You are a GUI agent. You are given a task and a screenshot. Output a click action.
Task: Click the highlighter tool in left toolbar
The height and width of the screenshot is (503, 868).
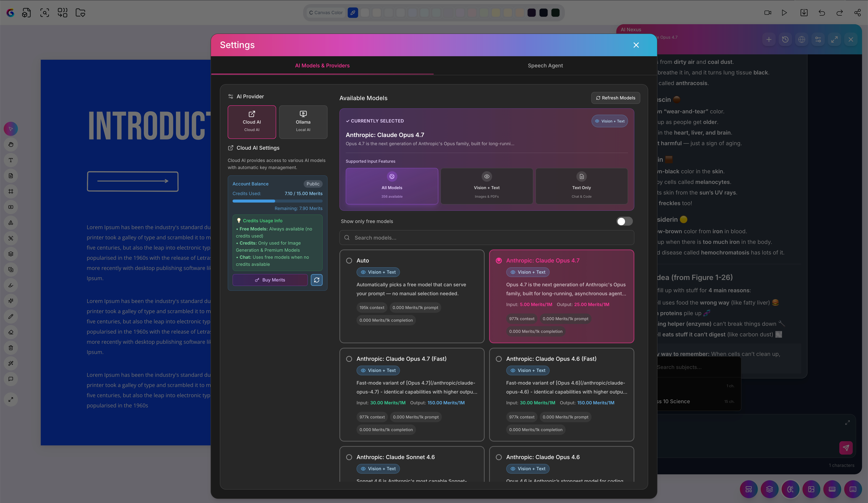pyautogui.click(x=11, y=285)
